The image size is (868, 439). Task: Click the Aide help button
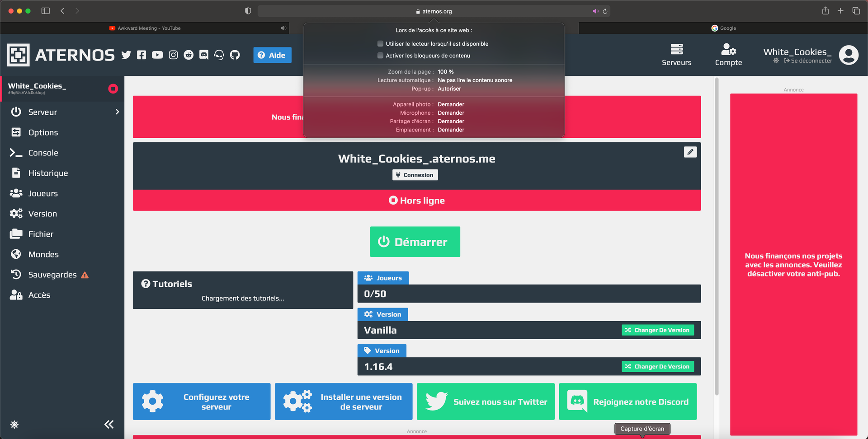(272, 55)
